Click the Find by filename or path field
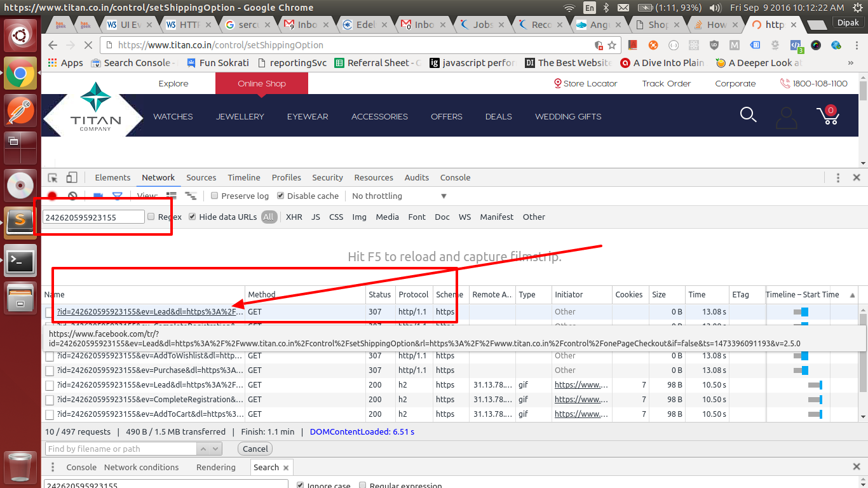 121,449
